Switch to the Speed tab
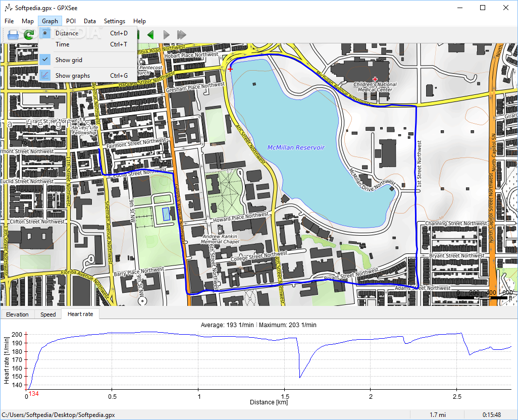Screen dimensions: 518x420 [x=48, y=314]
